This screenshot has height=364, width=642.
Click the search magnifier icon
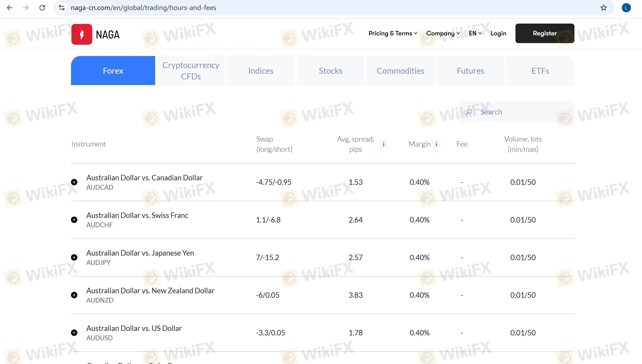[469, 112]
